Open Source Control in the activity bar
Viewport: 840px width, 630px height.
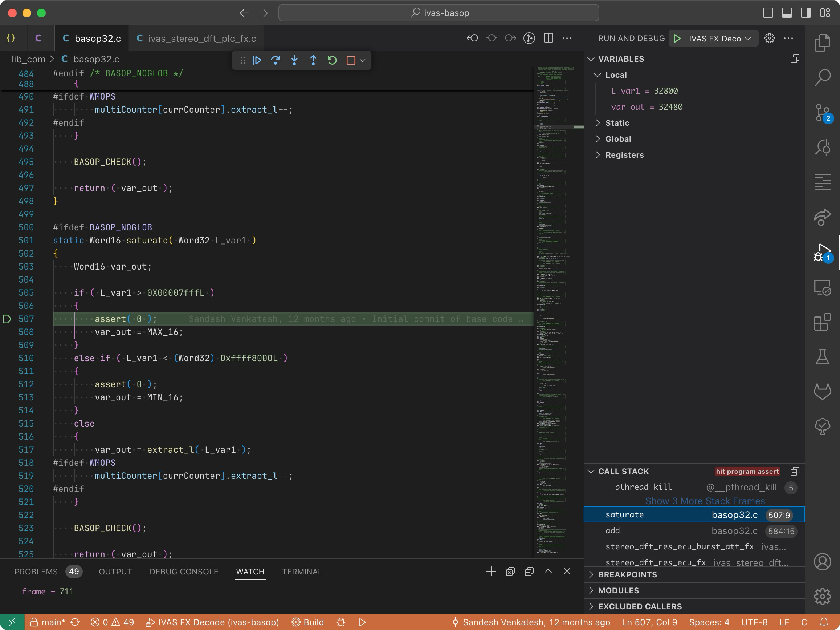point(822,113)
